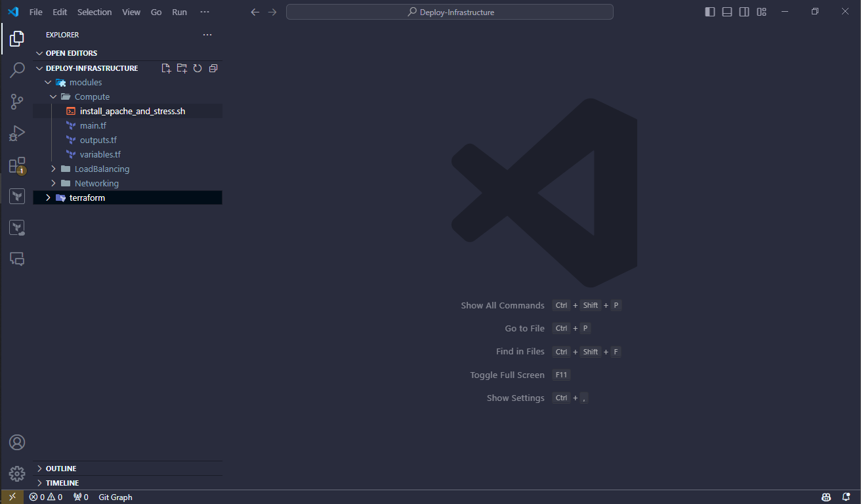The width and height of the screenshot is (861, 504).
Task: Open Copilot status in status bar
Action: 826,497
